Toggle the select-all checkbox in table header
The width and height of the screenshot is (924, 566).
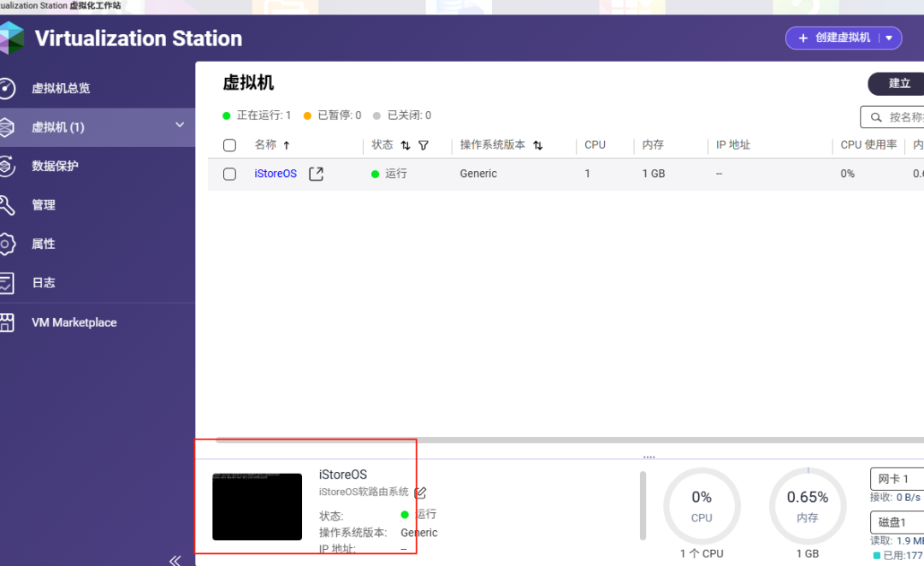pos(230,144)
